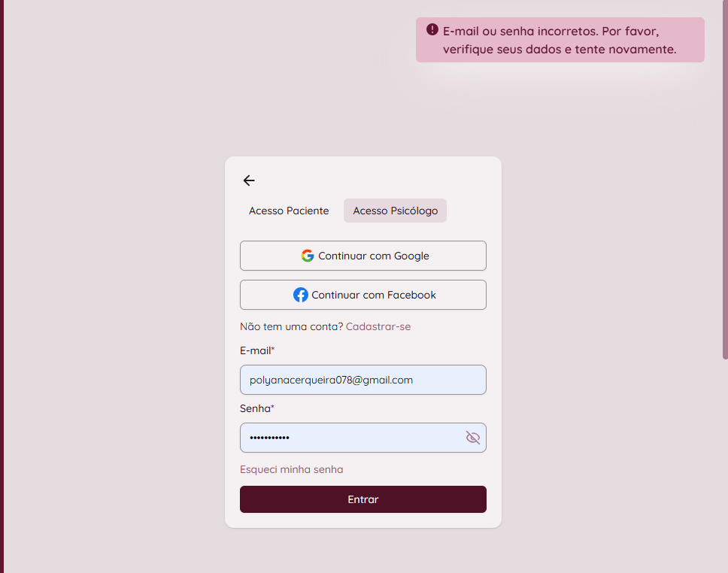This screenshot has width=728, height=573.
Task: Focus the E-mail input field
Action: tap(362, 380)
